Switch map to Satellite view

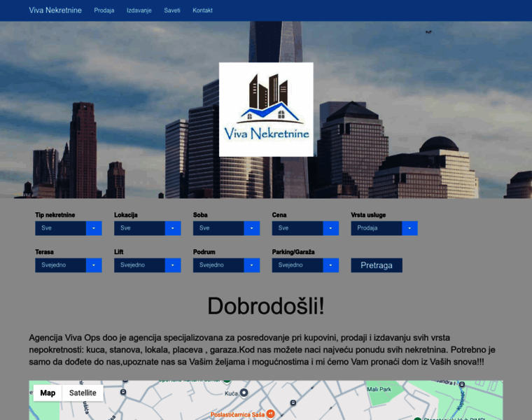pyautogui.click(x=83, y=393)
